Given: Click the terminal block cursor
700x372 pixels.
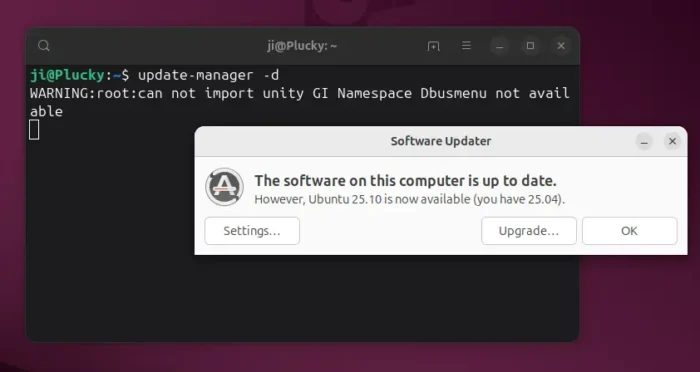Looking at the screenshot, I should click(x=34, y=130).
